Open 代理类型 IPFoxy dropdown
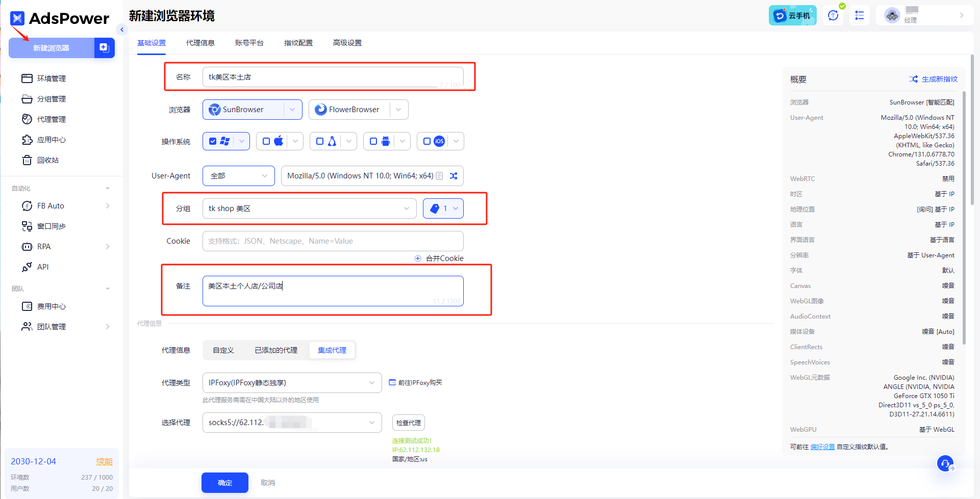 292,383
